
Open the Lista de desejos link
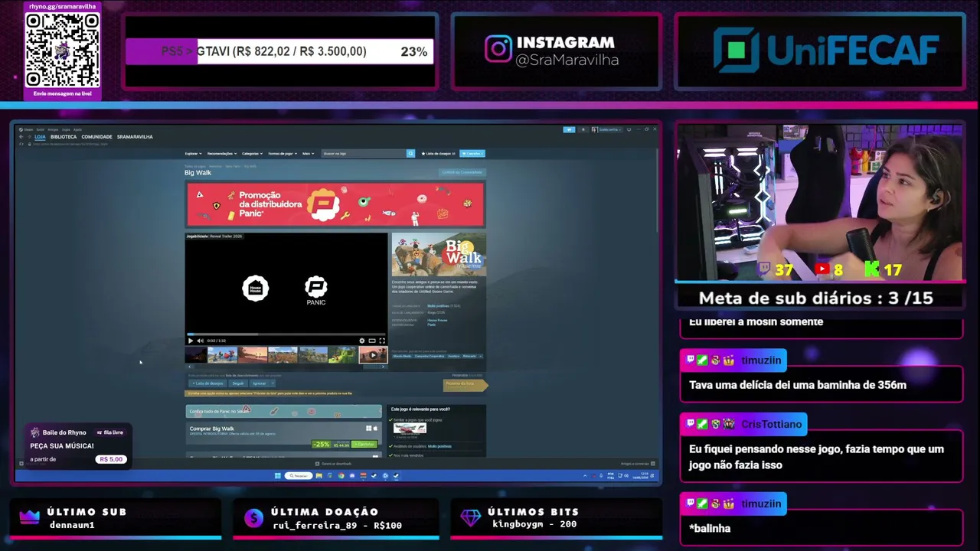438,153
